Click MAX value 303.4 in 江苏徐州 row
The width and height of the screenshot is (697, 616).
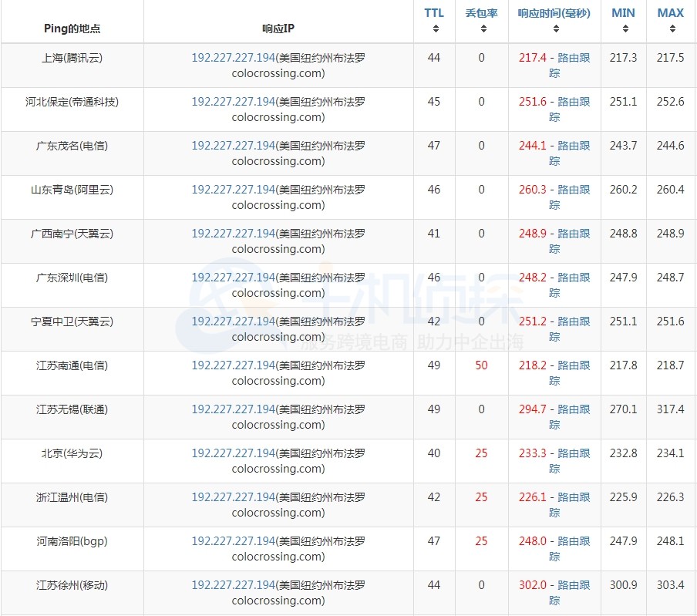670,586
